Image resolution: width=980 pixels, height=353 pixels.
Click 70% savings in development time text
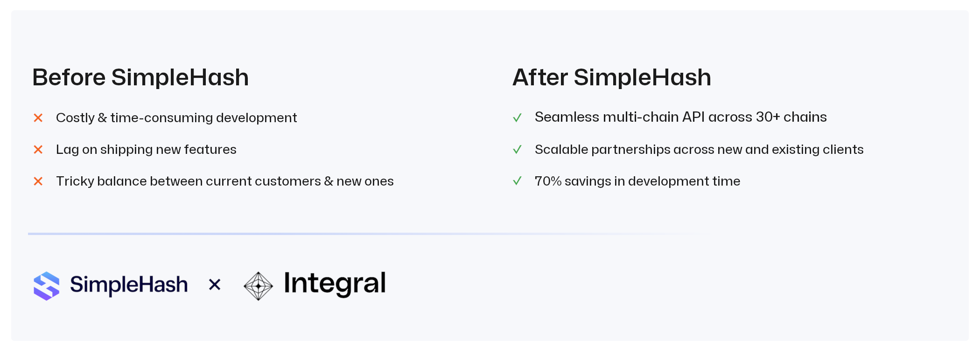pyautogui.click(x=637, y=181)
